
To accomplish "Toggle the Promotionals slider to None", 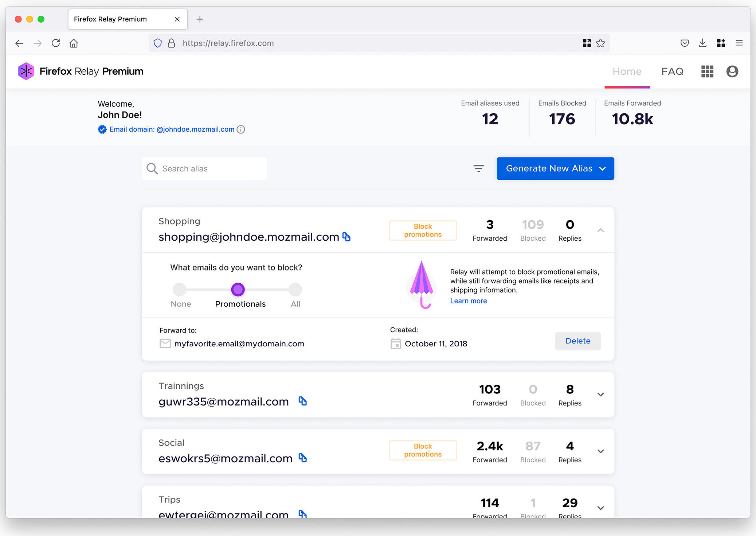I will click(180, 289).
